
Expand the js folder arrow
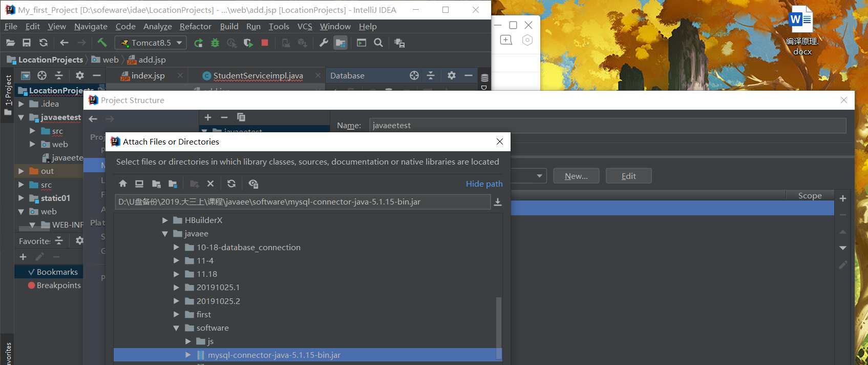pyautogui.click(x=188, y=341)
